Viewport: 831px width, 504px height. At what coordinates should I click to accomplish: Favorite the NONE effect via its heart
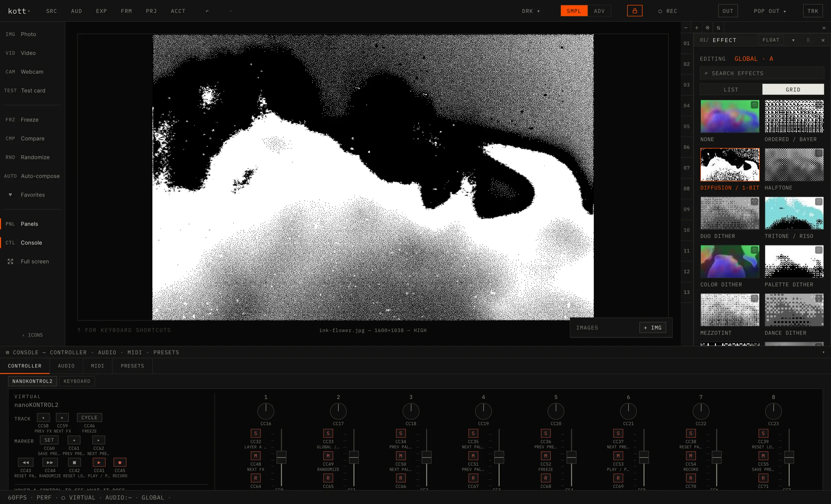pos(754,105)
